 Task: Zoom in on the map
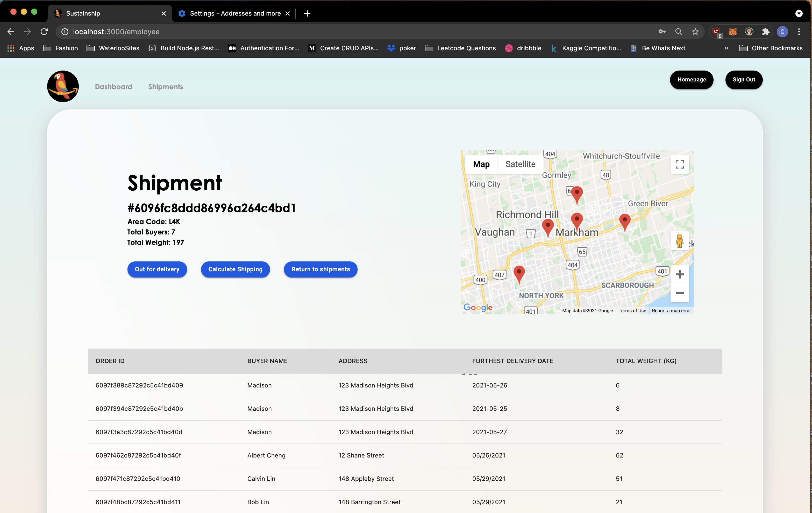680,274
